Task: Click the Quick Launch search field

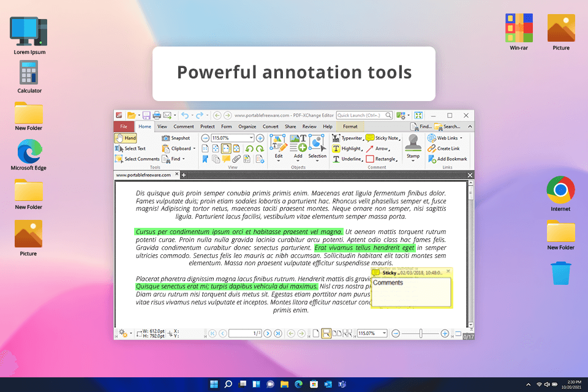Action: pyautogui.click(x=364, y=115)
